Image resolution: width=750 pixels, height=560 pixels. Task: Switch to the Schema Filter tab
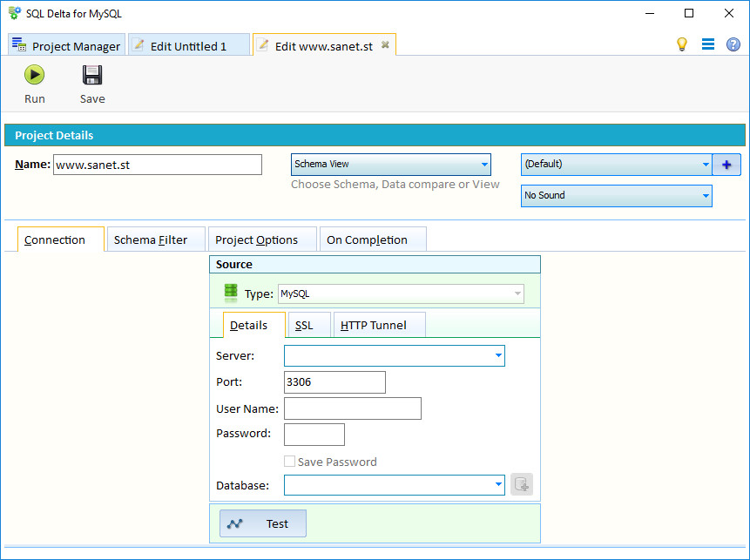pyautogui.click(x=155, y=238)
